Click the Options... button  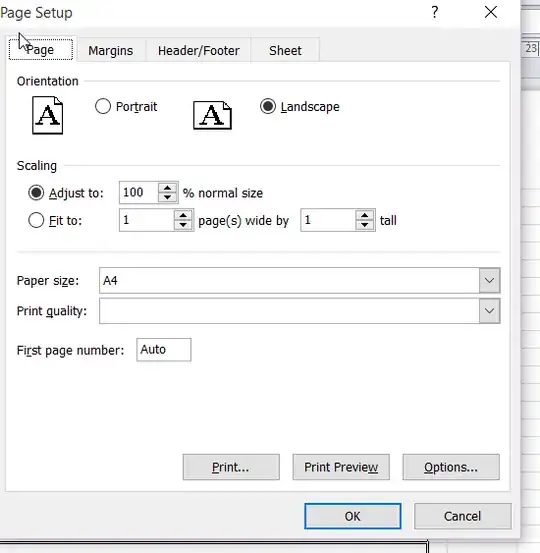(x=451, y=467)
